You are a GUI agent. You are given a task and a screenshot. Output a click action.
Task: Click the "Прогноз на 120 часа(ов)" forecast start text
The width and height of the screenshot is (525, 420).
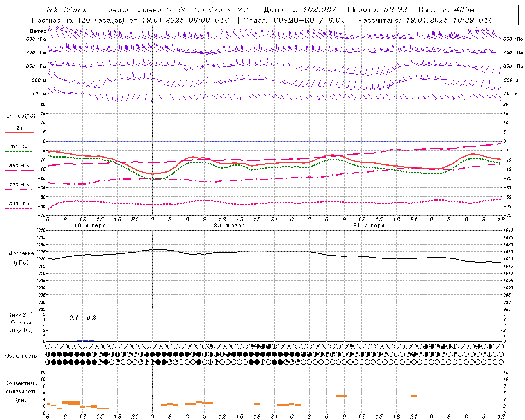(79, 20)
